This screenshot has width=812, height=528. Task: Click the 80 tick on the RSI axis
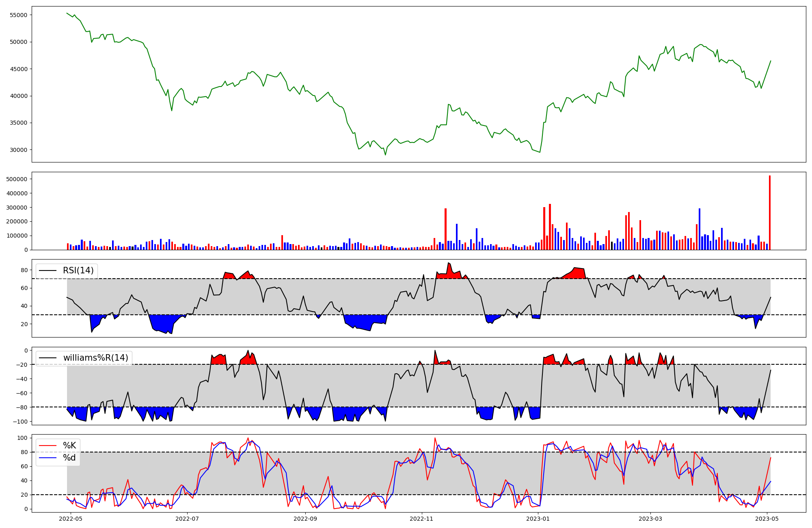pyautogui.click(x=24, y=270)
